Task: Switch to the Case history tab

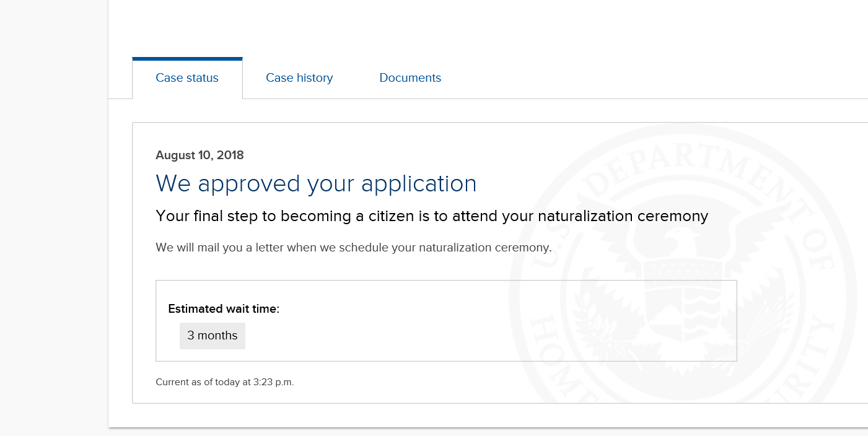Action: pyautogui.click(x=299, y=78)
